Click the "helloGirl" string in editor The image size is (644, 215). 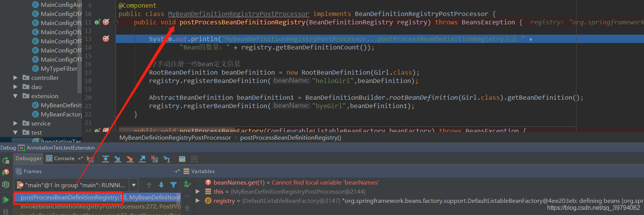coord(333,81)
